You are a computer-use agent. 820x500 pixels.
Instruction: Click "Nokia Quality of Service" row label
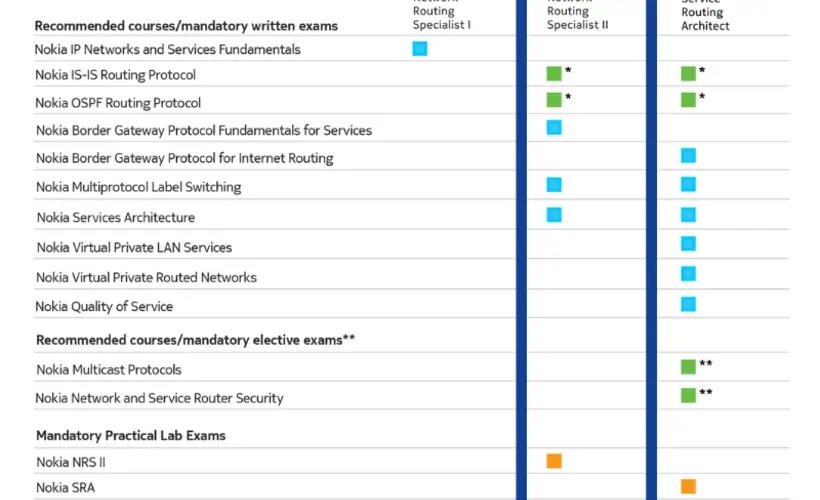[104, 306]
